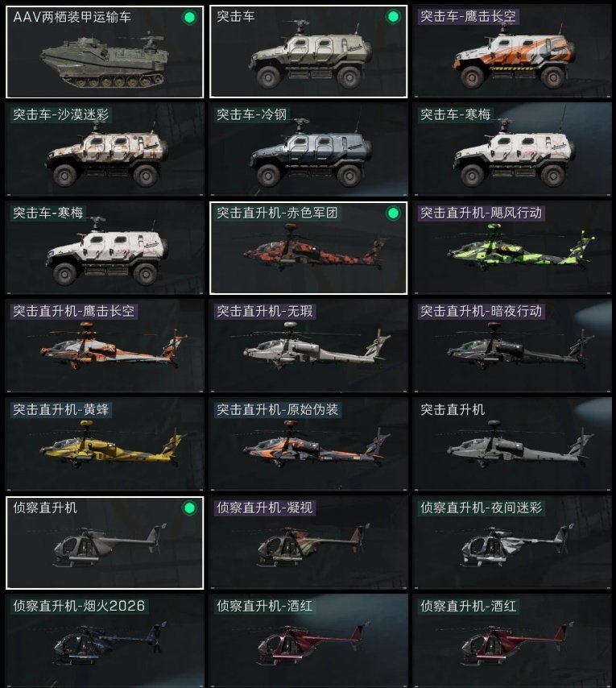Screen dimensions: 616x688
Task: Pick the 侦察直升机-凝视 skin
Action: pyautogui.click(x=308, y=542)
